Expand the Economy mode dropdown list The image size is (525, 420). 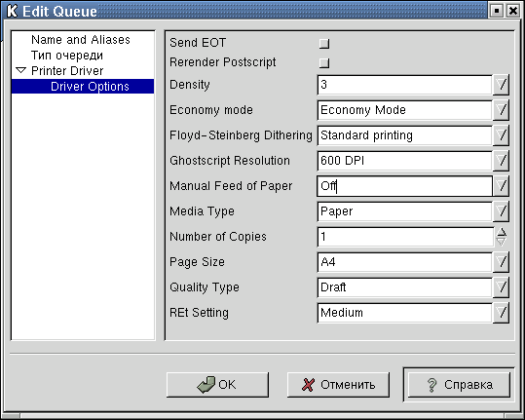pos(502,110)
